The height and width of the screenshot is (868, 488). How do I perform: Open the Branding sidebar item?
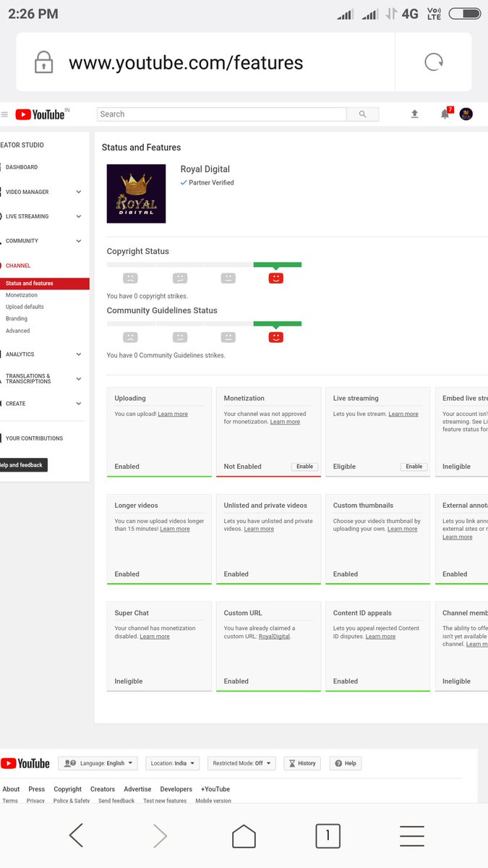tap(17, 318)
